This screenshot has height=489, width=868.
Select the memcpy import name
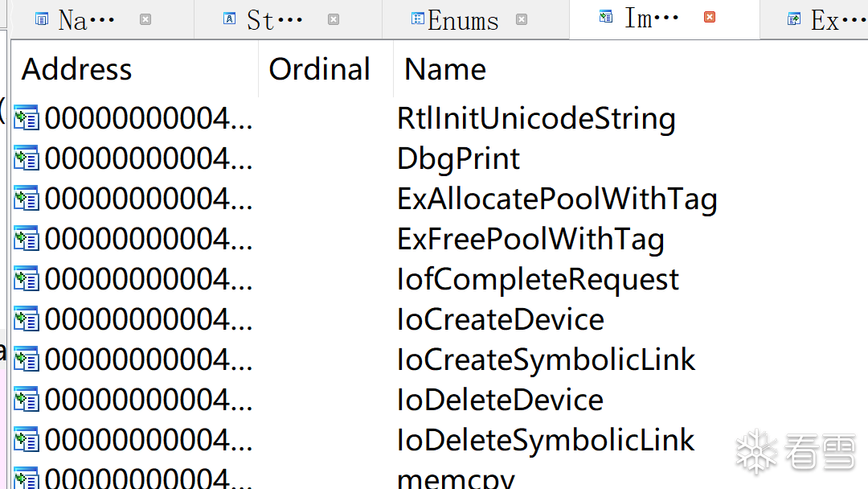pos(457,479)
